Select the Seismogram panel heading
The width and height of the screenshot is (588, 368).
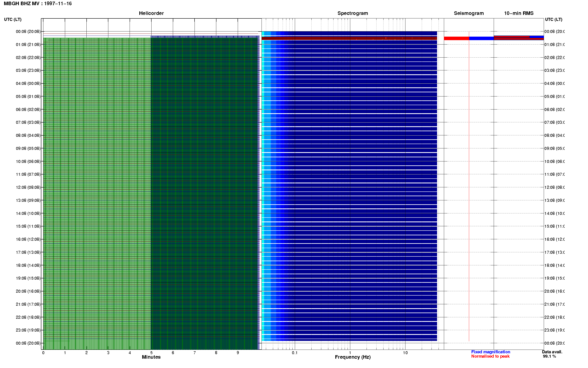point(469,13)
